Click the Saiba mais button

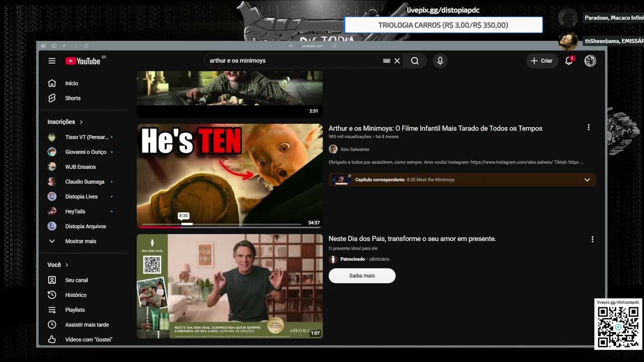(362, 276)
